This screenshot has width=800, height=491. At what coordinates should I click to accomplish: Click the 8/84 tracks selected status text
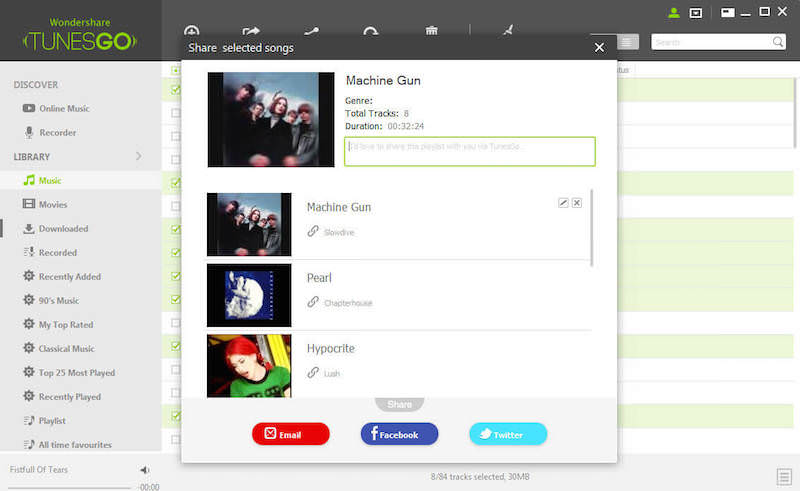point(480,476)
